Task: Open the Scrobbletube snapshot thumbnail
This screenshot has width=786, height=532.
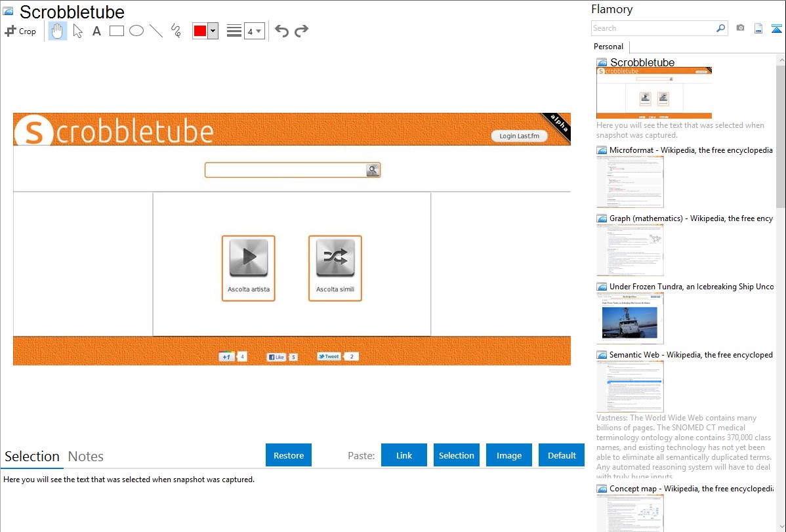Action: [x=653, y=92]
